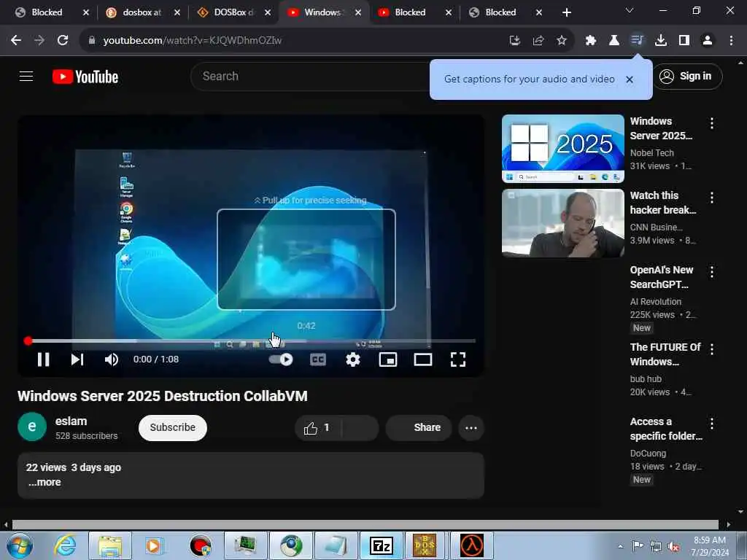The image size is (747, 560).
Task: Open options for Watch this hacker video
Action: 712,198
